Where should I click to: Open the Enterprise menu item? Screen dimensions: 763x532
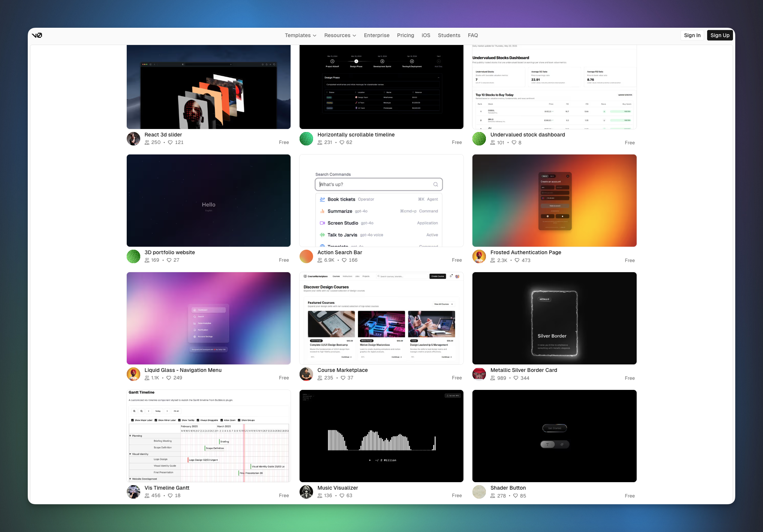[x=376, y=35]
